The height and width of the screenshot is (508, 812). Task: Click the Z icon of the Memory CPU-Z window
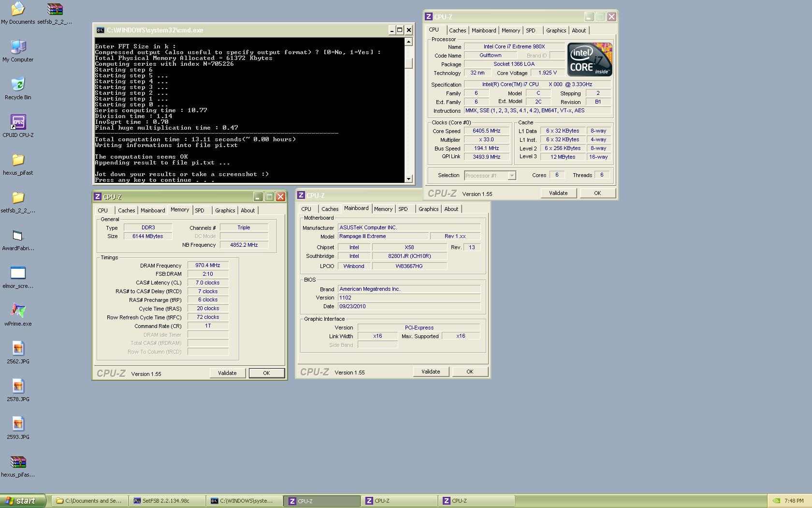(x=98, y=197)
